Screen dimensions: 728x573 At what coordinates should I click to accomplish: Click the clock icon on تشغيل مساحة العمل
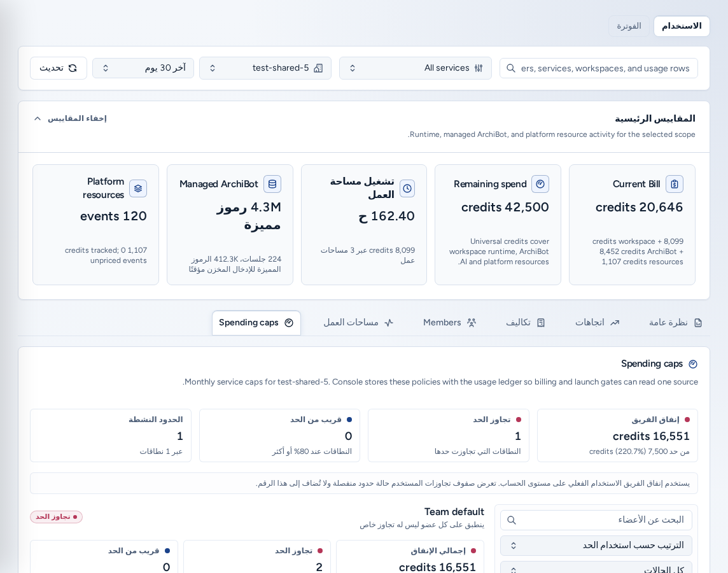pos(407,188)
